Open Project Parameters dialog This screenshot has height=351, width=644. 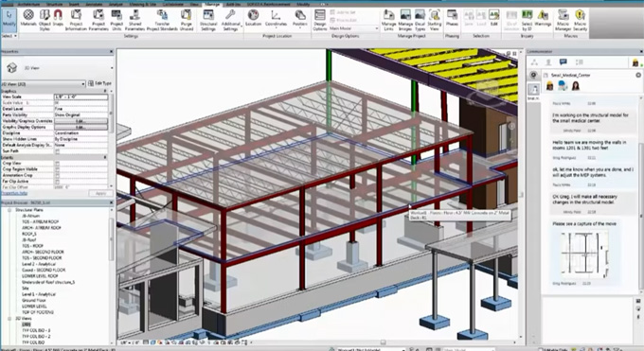pyautogui.click(x=98, y=20)
